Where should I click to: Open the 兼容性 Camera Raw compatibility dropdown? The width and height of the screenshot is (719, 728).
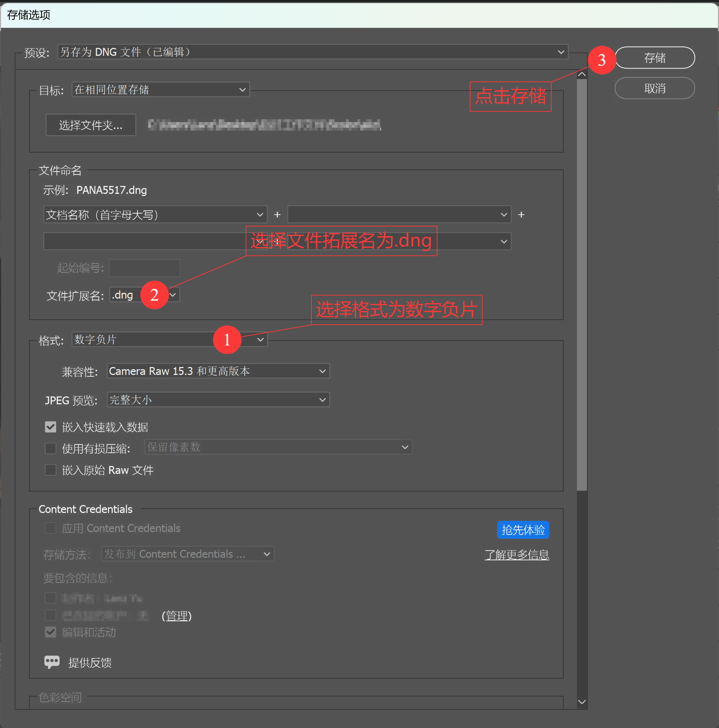(x=218, y=371)
